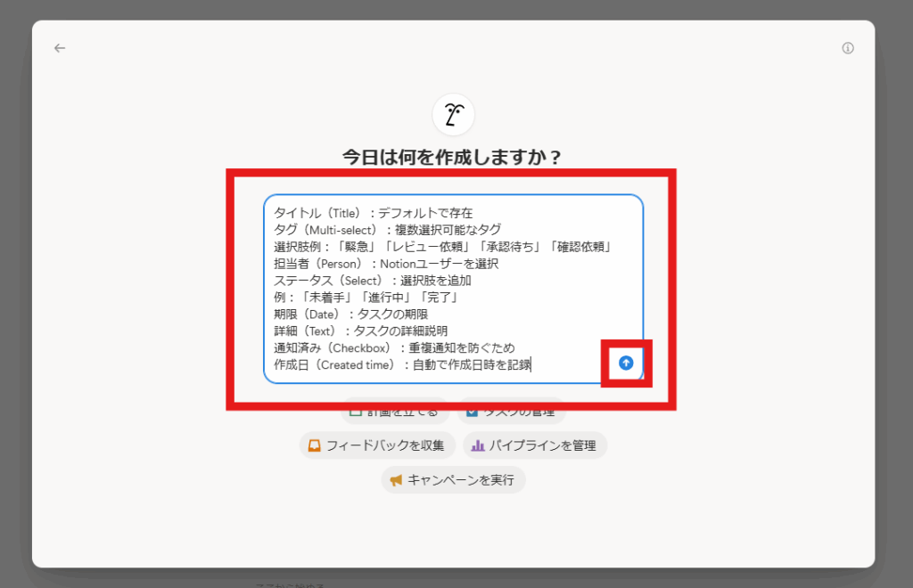
Task: Click blue checkbox icon on タスクの管理 chip
Action: click(473, 412)
